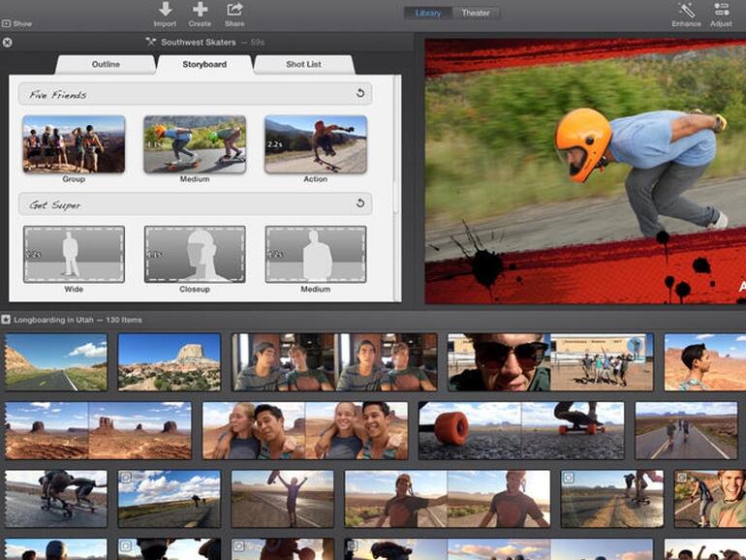Open the Create plus menu
The width and height of the screenshot is (746, 560).
tap(200, 10)
